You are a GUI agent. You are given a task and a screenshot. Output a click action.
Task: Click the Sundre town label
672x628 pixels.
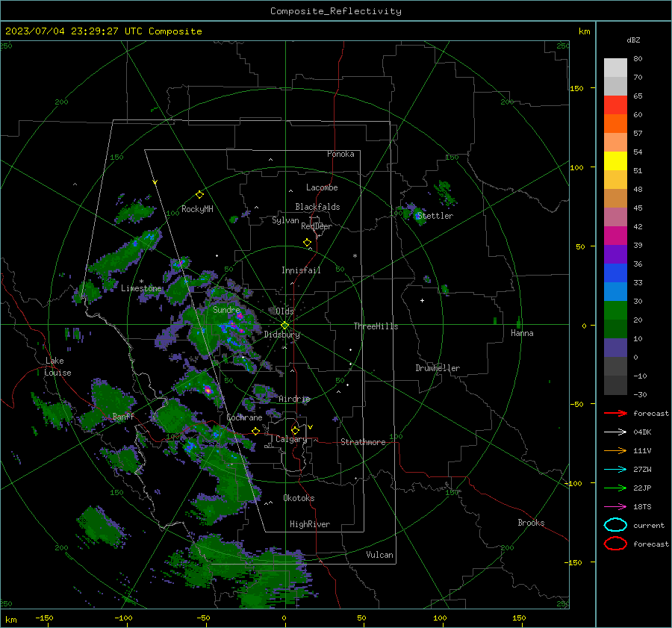pyautogui.click(x=226, y=309)
